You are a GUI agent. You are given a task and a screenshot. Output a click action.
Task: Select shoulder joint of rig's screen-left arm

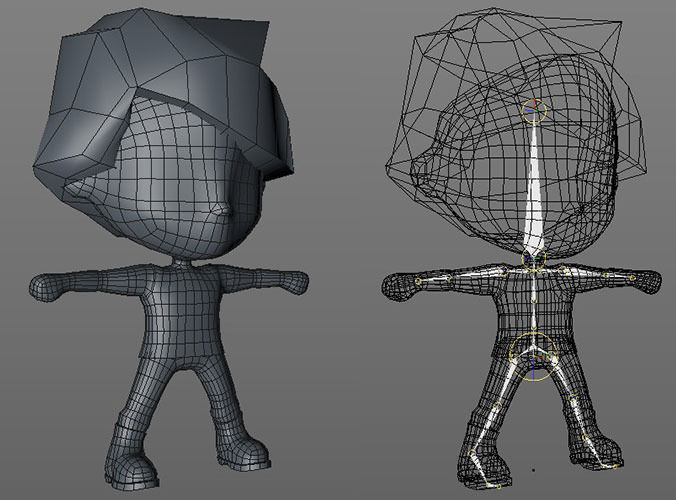tap(503, 271)
